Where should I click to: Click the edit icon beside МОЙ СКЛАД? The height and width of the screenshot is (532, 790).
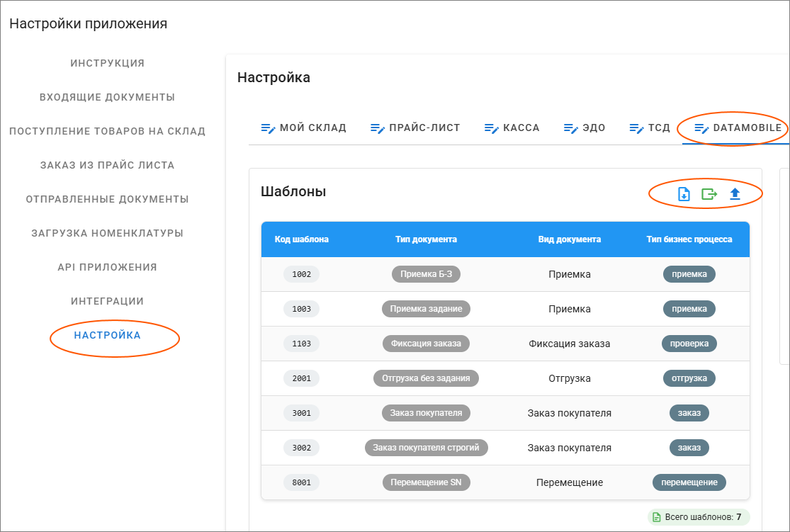[x=268, y=128]
